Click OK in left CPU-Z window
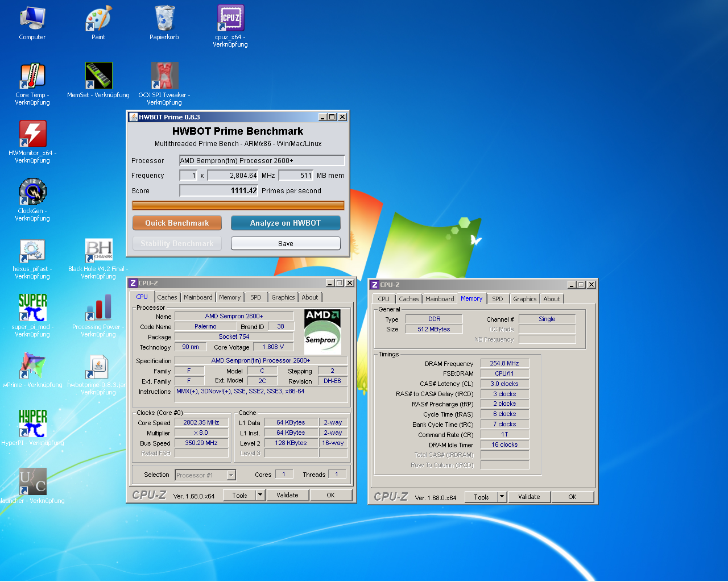728x582 pixels. click(x=330, y=495)
